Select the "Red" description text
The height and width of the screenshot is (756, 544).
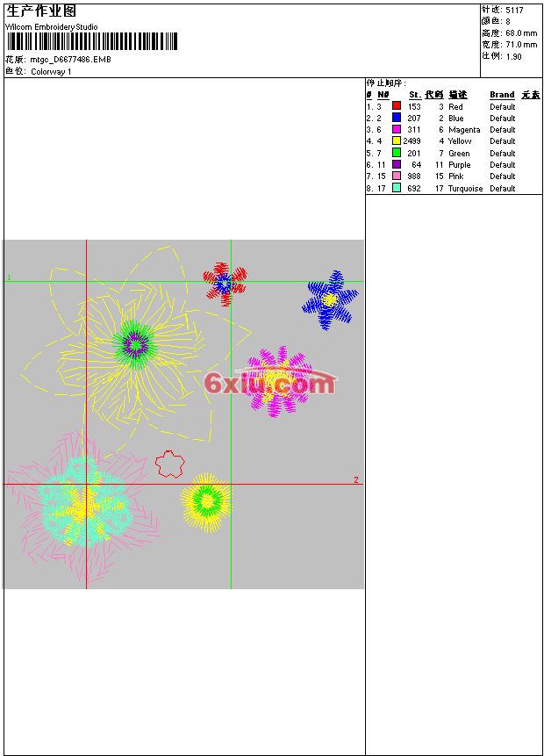pos(455,106)
